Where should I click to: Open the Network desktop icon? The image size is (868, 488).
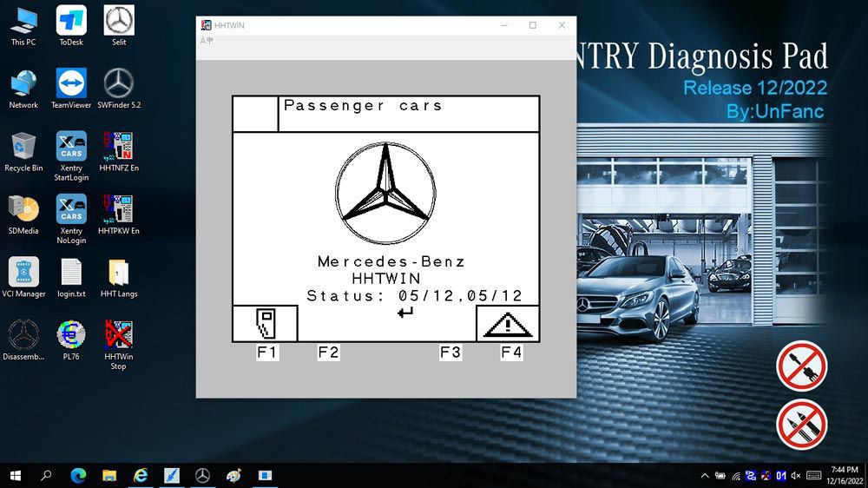click(23, 89)
